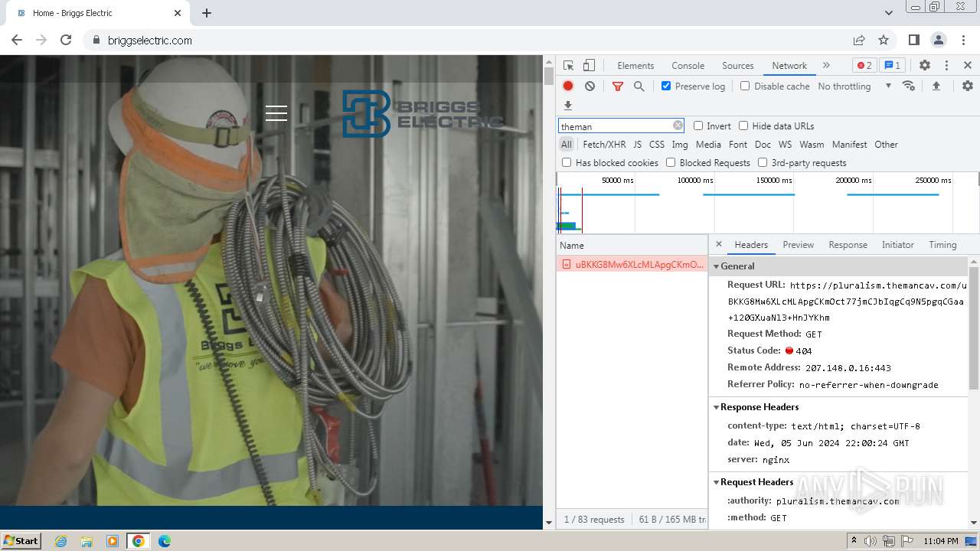Image resolution: width=980 pixels, height=551 pixels.
Task: Check 3rd-party requests
Action: pyautogui.click(x=763, y=162)
